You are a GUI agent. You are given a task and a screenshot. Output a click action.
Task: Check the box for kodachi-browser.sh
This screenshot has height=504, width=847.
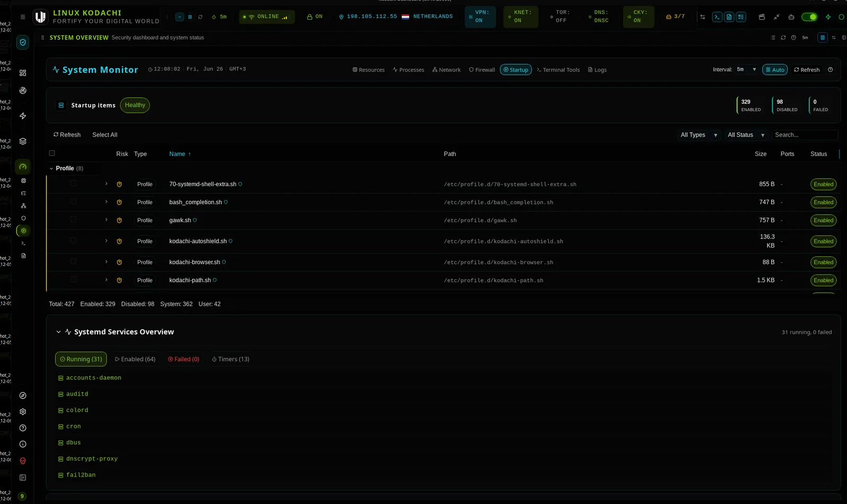(x=73, y=261)
